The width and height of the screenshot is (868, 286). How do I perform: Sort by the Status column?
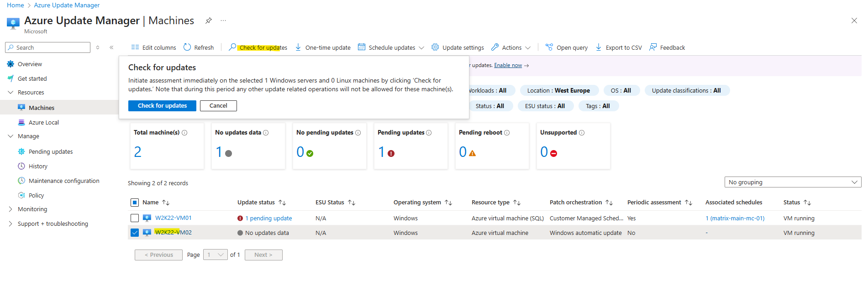click(797, 203)
